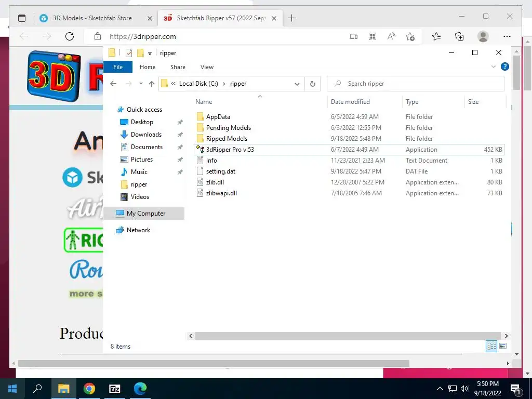Open Downloads in navigation pane
Viewport: 532px width, 399px height.
(x=146, y=135)
